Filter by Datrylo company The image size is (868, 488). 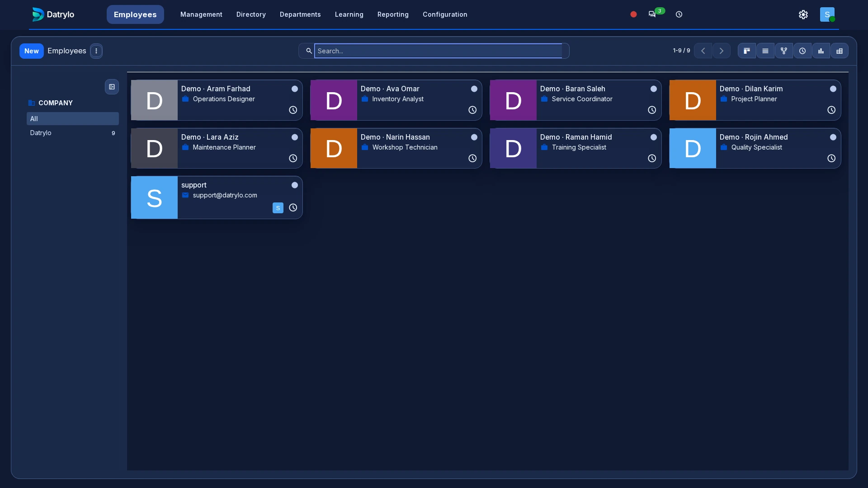coord(73,133)
